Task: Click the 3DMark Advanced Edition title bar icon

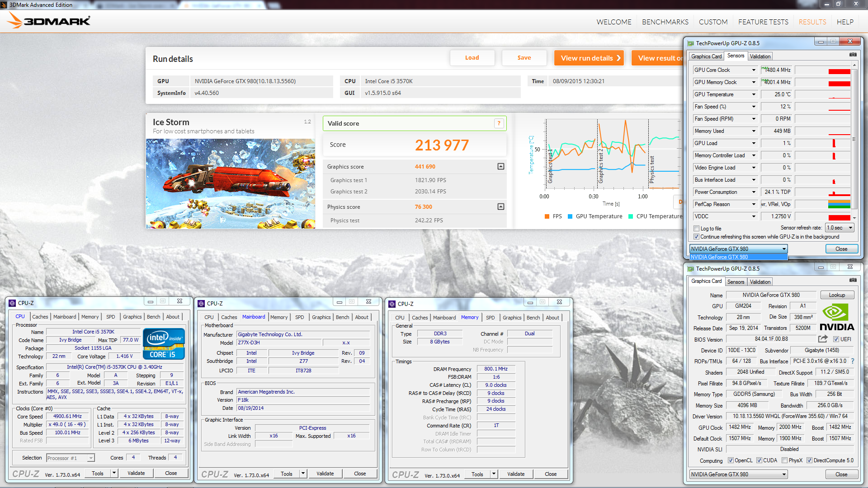Action: pyautogui.click(x=4, y=5)
